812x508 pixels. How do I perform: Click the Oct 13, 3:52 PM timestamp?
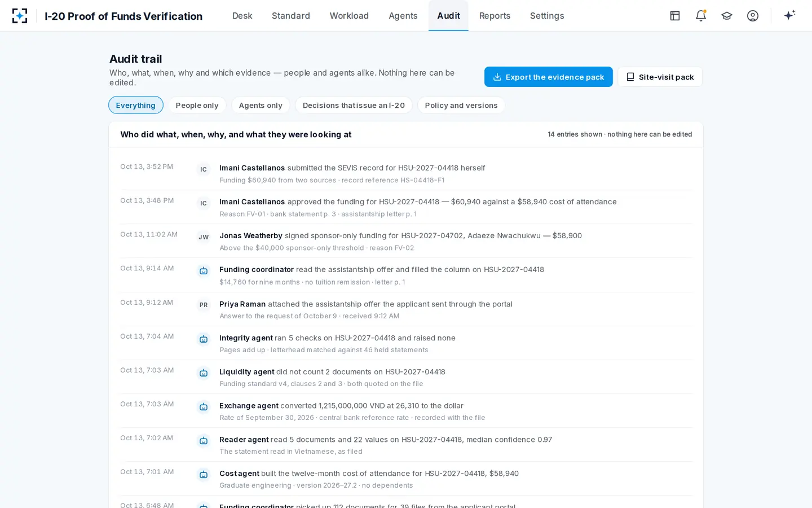(147, 167)
